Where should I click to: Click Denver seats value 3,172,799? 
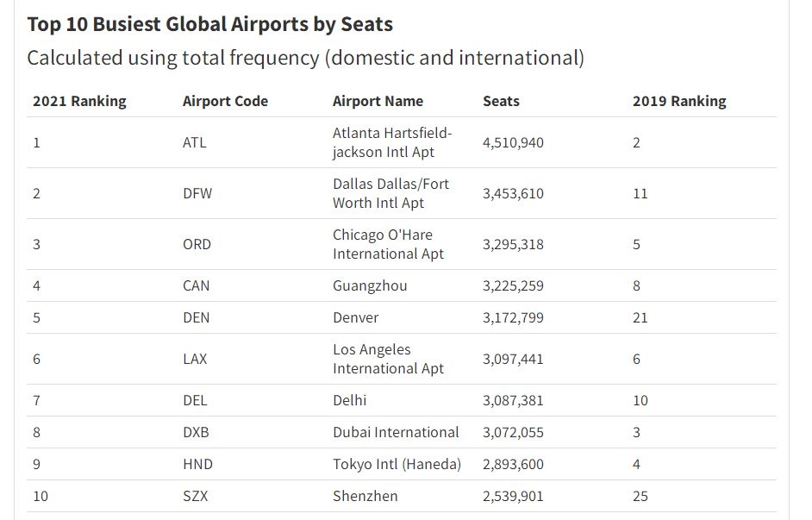pos(513,317)
